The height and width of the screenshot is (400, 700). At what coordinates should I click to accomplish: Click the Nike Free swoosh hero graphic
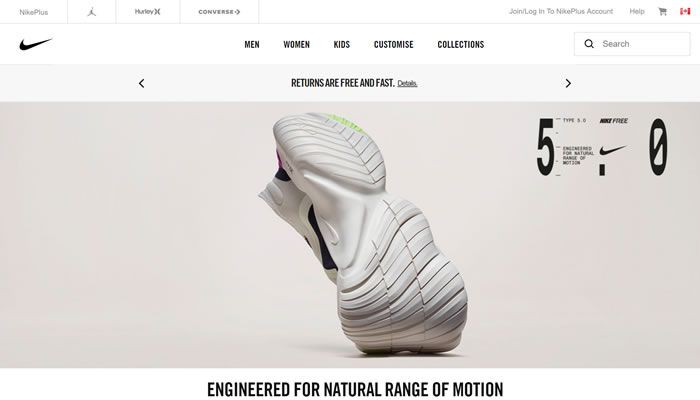(x=613, y=150)
